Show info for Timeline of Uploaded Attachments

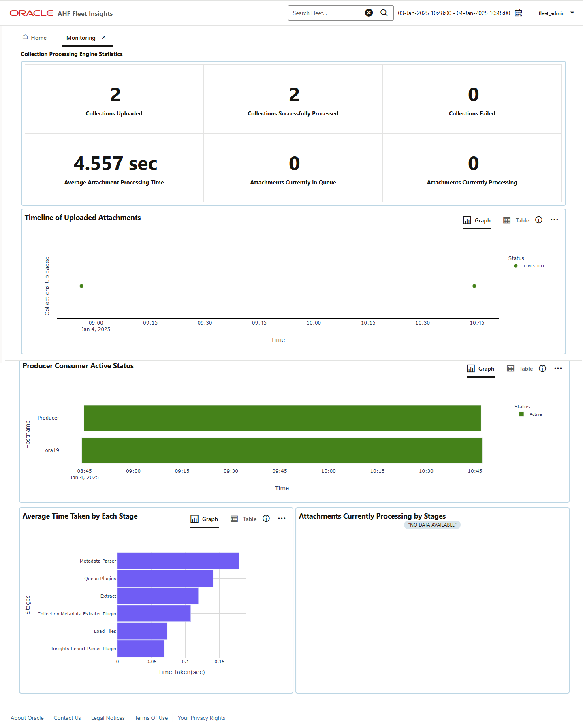click(x=539, y=220)
